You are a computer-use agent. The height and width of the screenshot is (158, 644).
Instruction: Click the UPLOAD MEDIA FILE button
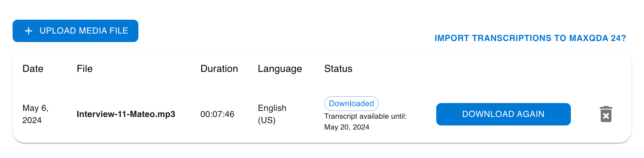point(75,31)
